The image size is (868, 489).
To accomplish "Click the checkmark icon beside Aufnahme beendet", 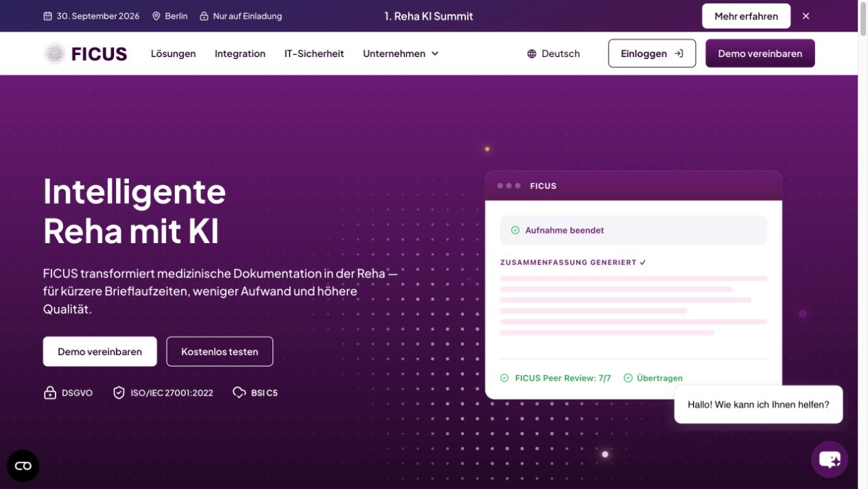I will coord(515,230).
